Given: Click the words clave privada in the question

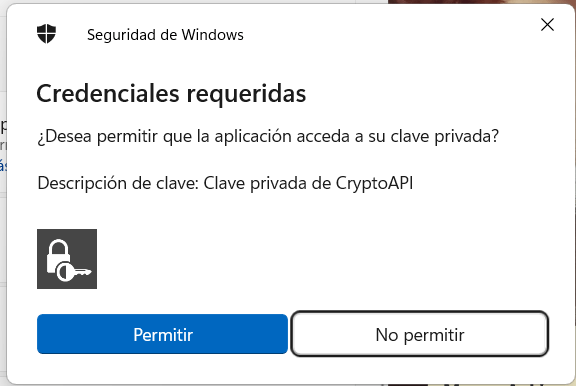Looking at the screenshot, I should point(444,136).
